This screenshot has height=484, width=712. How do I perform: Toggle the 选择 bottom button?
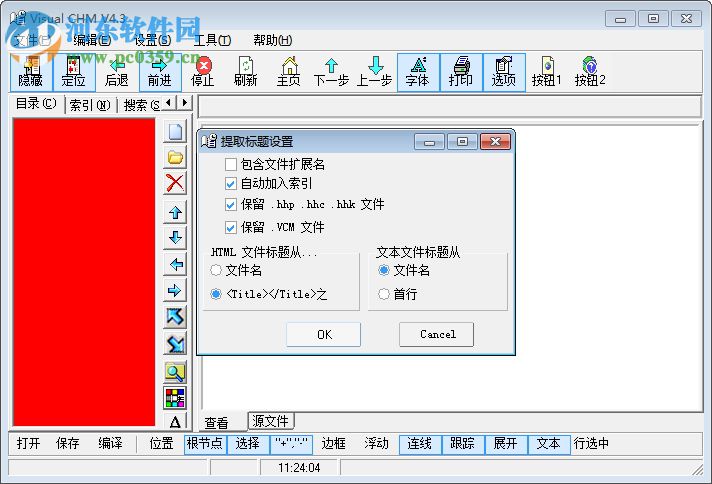pos(248,444)
